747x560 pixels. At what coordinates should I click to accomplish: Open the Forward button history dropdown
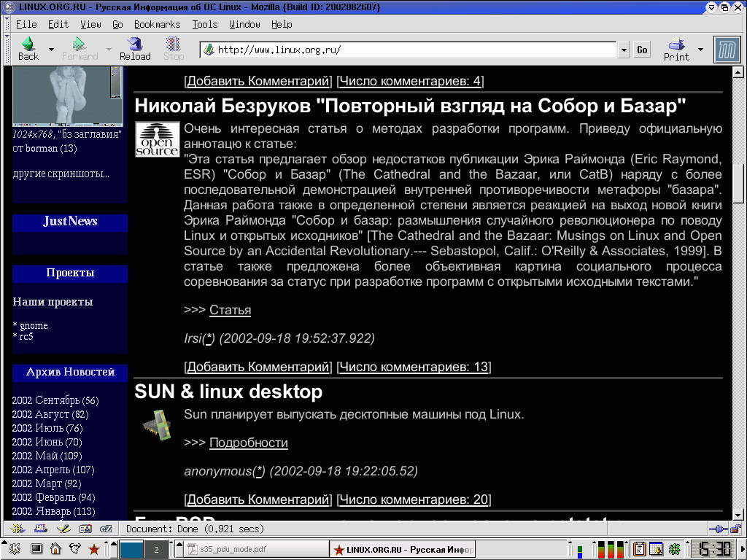[x=108, y=49]
